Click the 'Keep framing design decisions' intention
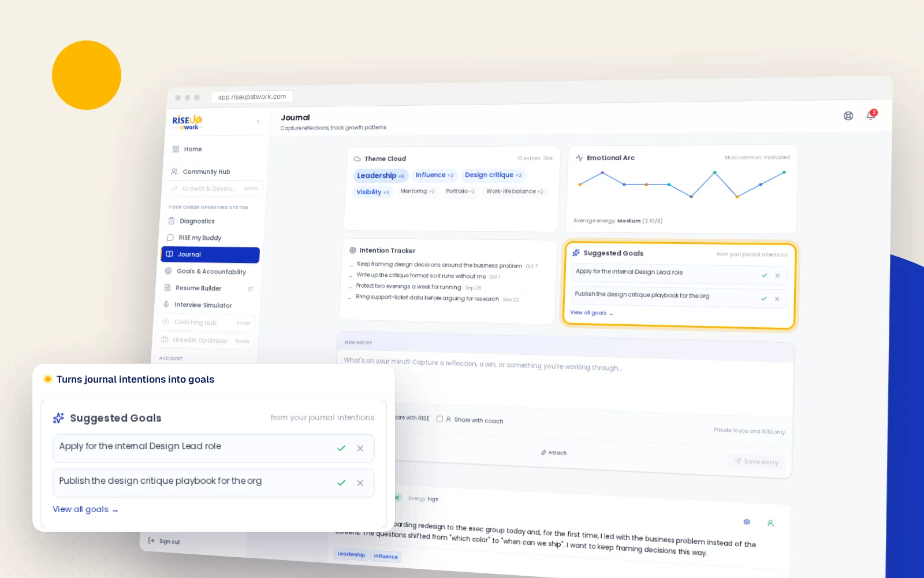 (439, 265)
